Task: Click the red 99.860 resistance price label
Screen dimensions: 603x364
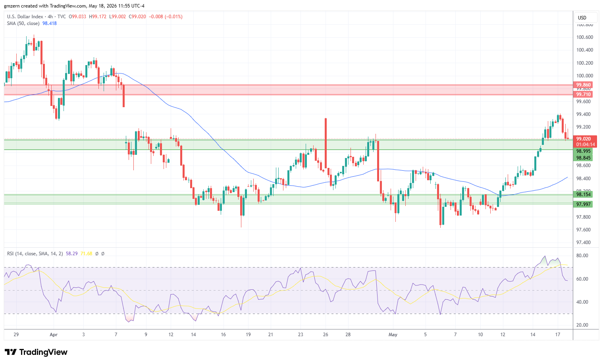Action: pos(584,85)
